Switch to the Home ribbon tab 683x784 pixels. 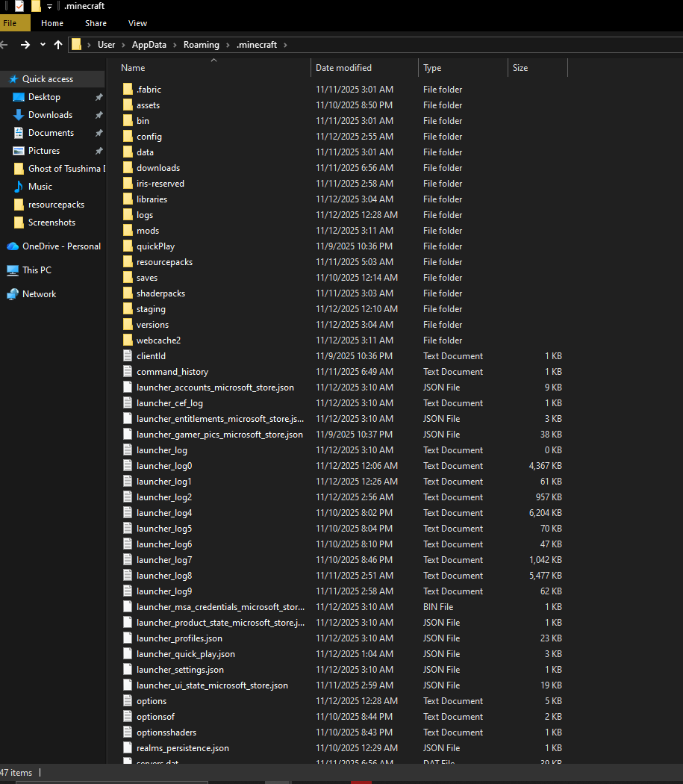click(52, 23)
